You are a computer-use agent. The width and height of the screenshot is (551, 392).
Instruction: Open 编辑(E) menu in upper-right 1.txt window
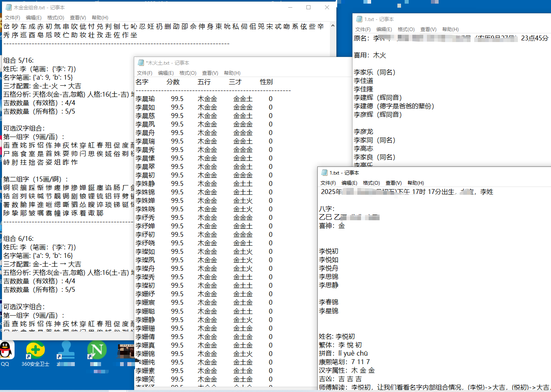(384, 30)
